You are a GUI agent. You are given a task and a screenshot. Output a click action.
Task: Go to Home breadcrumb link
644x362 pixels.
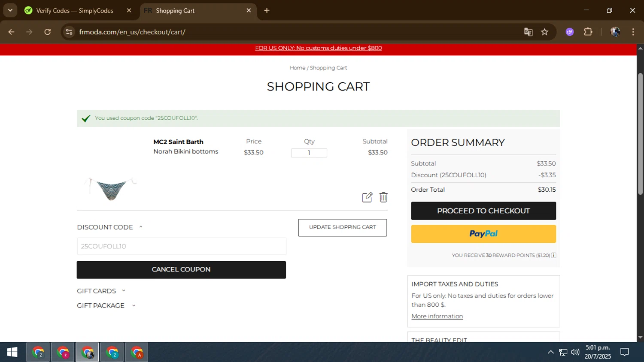(x=298, y=68)
